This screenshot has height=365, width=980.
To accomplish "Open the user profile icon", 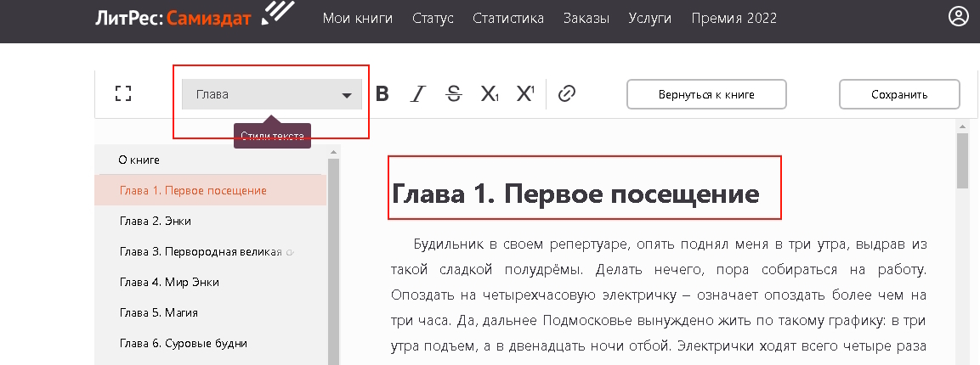I will click(958, 17).
